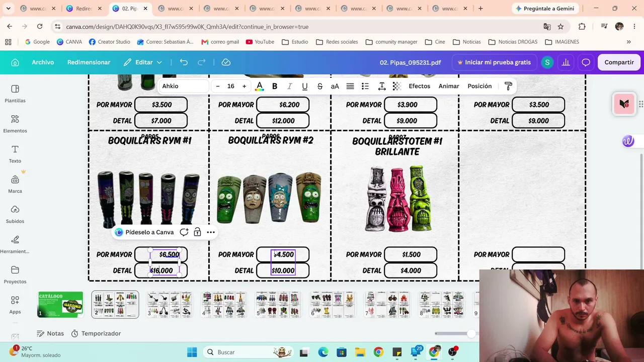The width and height of the screenshot is (644, 362).
Task: Open analytics chart icon in header
Action: coord(566,62)
